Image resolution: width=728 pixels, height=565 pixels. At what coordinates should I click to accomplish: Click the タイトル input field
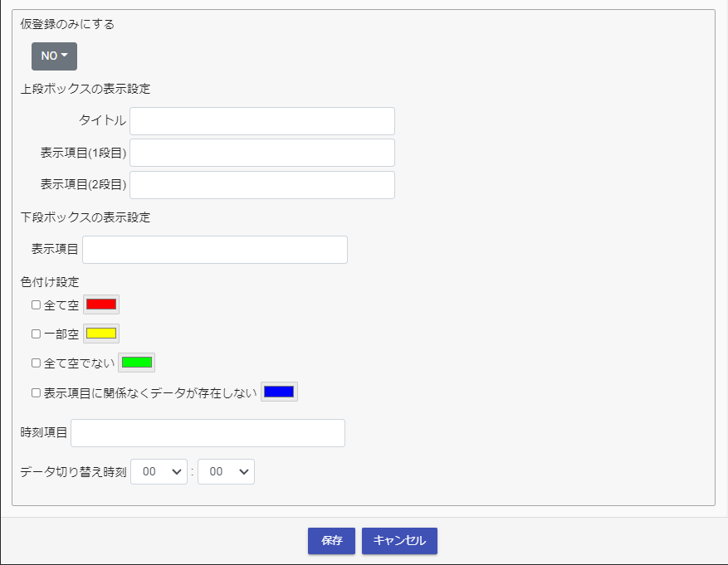(261, 121)
